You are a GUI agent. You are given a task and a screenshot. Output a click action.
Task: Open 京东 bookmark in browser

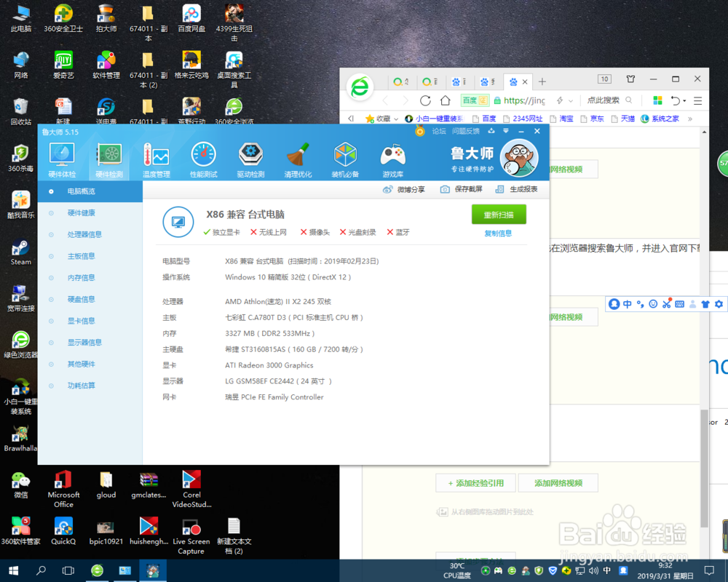click(x=592, y=119)
